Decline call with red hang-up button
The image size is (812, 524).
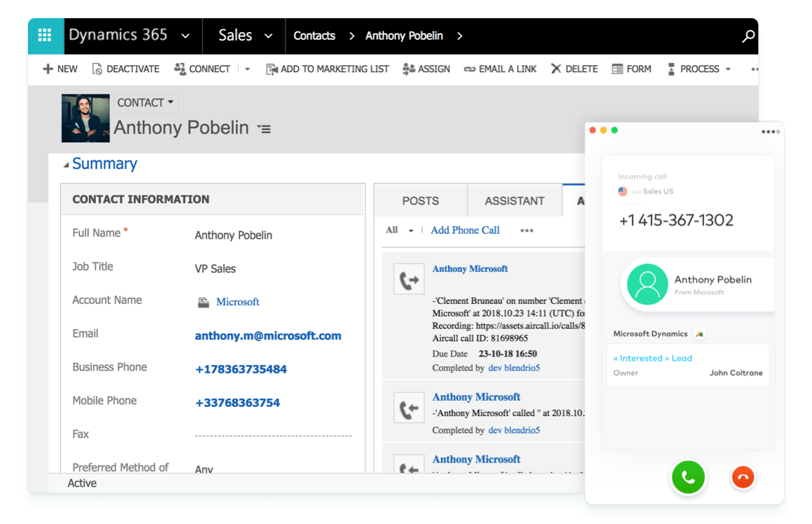(x=743, y=477)
